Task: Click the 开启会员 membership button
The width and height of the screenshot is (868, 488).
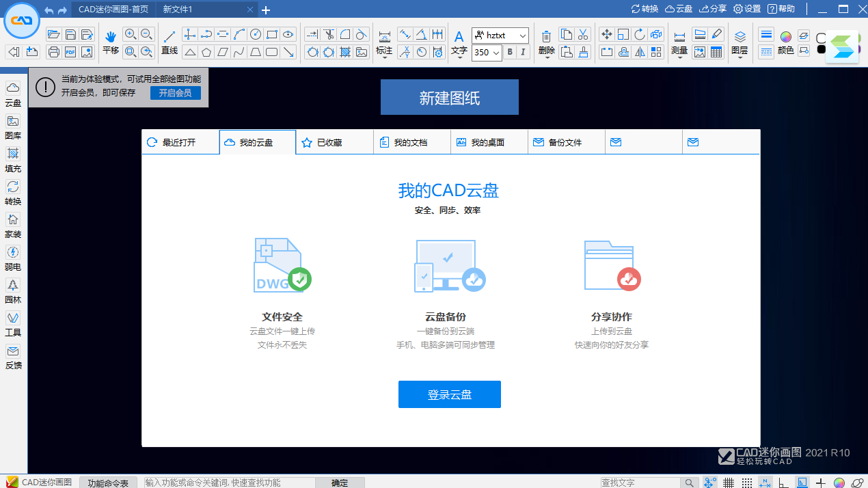Action: tap(175, 93)
